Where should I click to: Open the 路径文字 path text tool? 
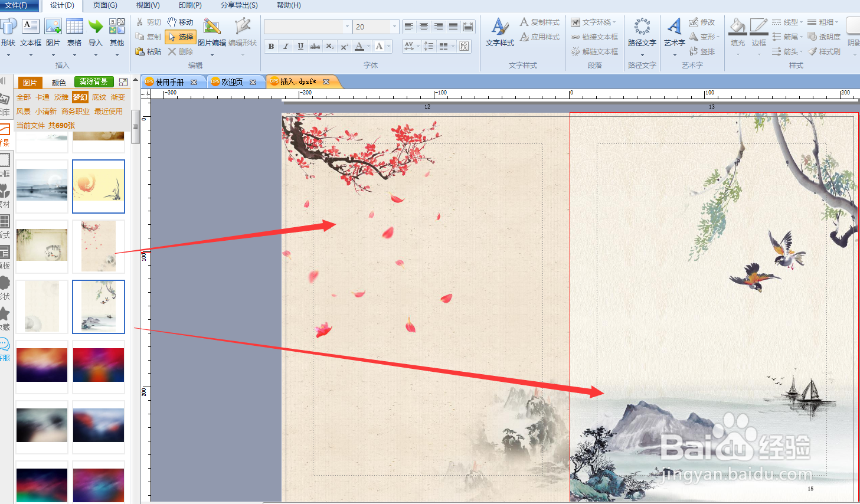pos(642,27)
